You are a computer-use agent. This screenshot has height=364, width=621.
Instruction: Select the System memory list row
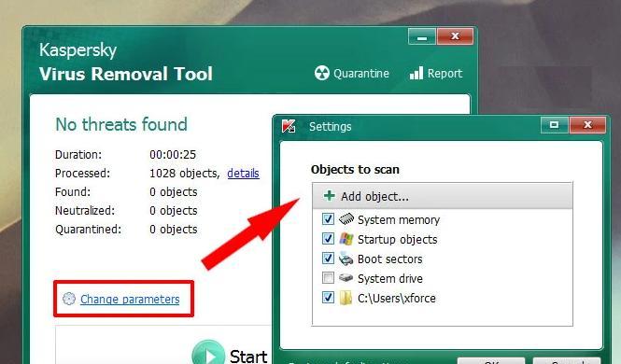coord(443,219)
